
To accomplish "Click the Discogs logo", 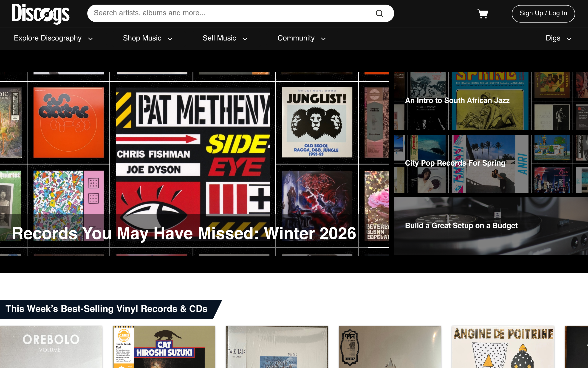I will (x=41, y=14).
